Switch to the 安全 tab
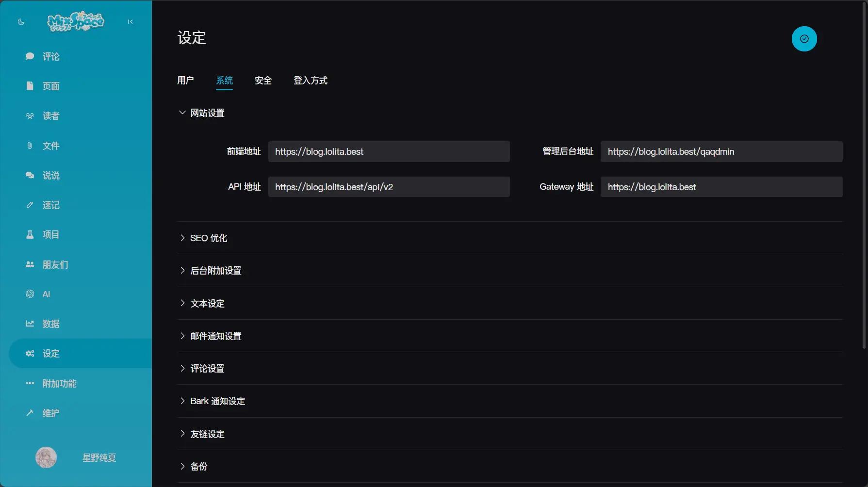This screenshot has width=868, height=487. (x=263, y=81)
